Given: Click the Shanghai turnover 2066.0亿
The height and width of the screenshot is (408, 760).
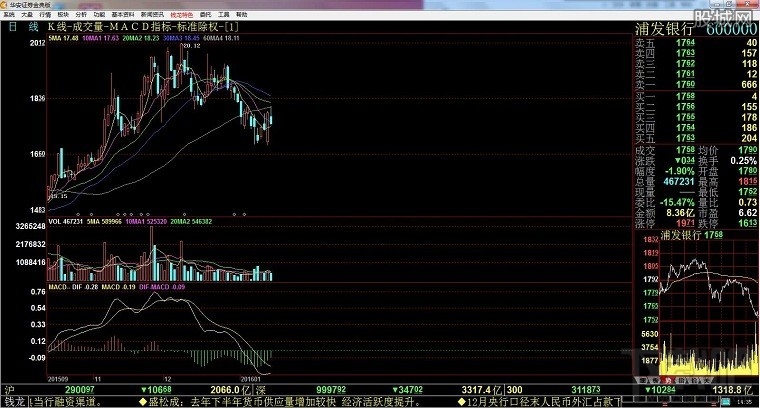Looking at the screenshot, I should pos(231,390).
